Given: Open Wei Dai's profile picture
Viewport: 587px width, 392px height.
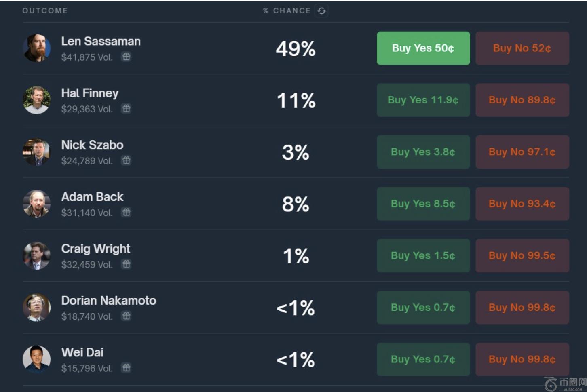Looking at the screenshot, I should [x=36, y=359].
